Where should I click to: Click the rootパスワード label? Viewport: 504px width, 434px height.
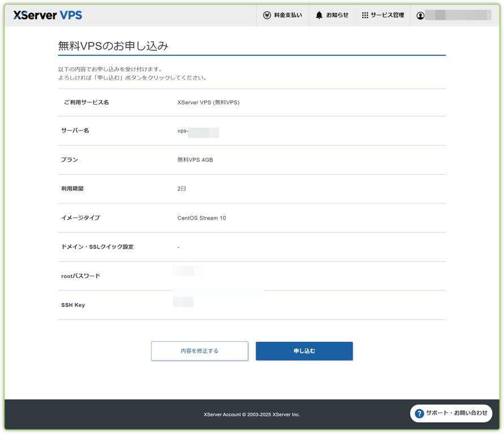pyautogui.click(x=81, y=276)
